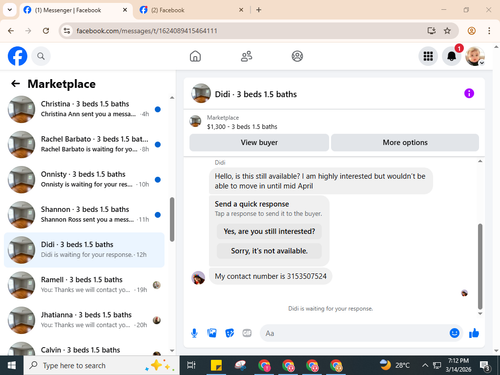500x375 pixels.
Task: Open conversation information purple icon
Action: [x=469, y=93]
